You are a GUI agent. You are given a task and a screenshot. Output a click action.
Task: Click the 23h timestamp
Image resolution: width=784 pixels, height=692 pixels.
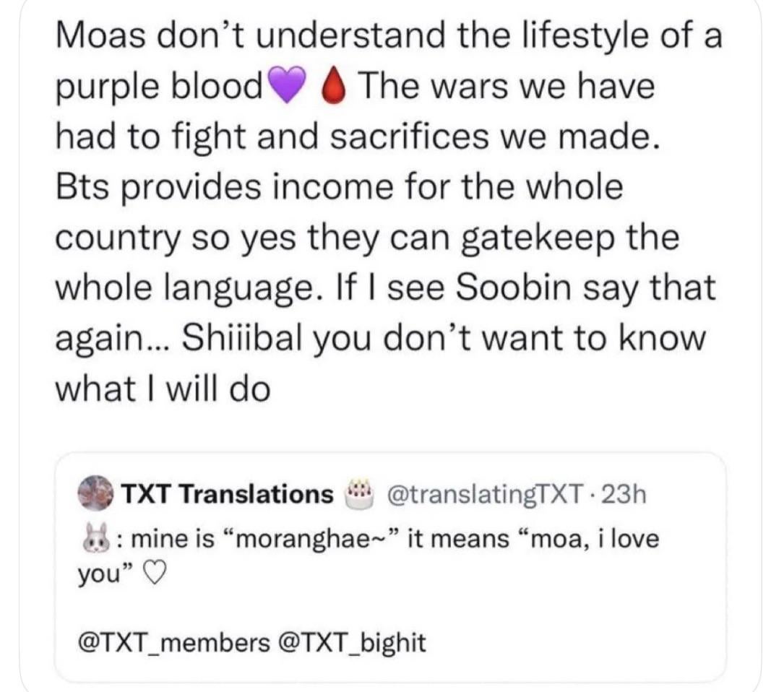click(x=622, y=495)
